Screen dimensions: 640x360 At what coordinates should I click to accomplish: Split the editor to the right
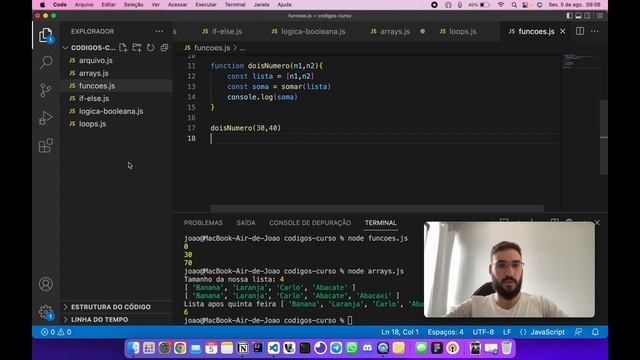pyautogui.click(x=580, y=31)
